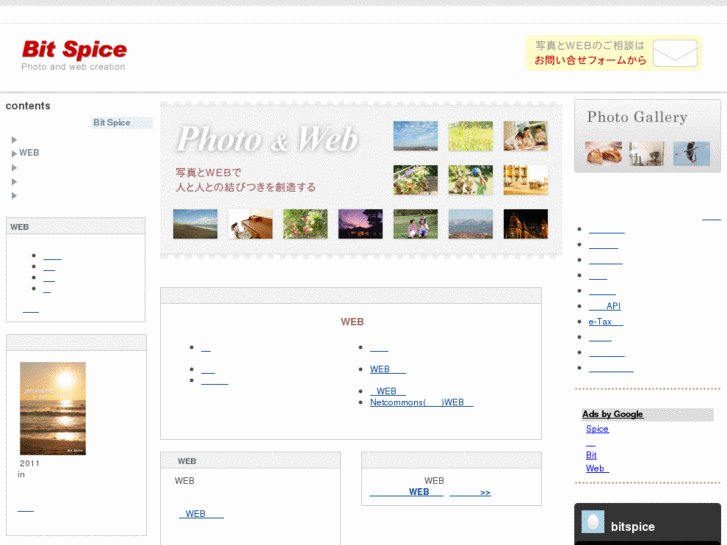View the wooden desk and chair thumbnail

[x=250, y=224]
